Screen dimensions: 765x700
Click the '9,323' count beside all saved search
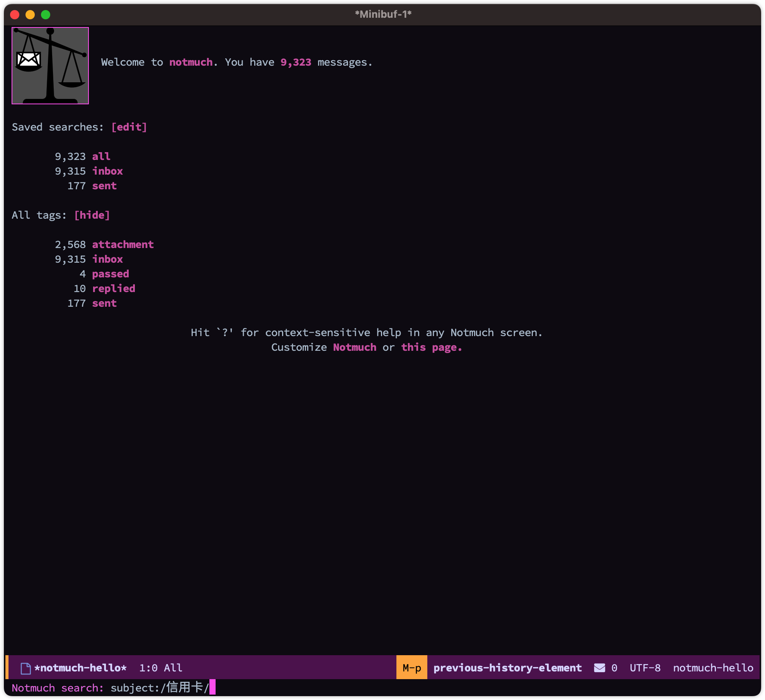(70, 156)
